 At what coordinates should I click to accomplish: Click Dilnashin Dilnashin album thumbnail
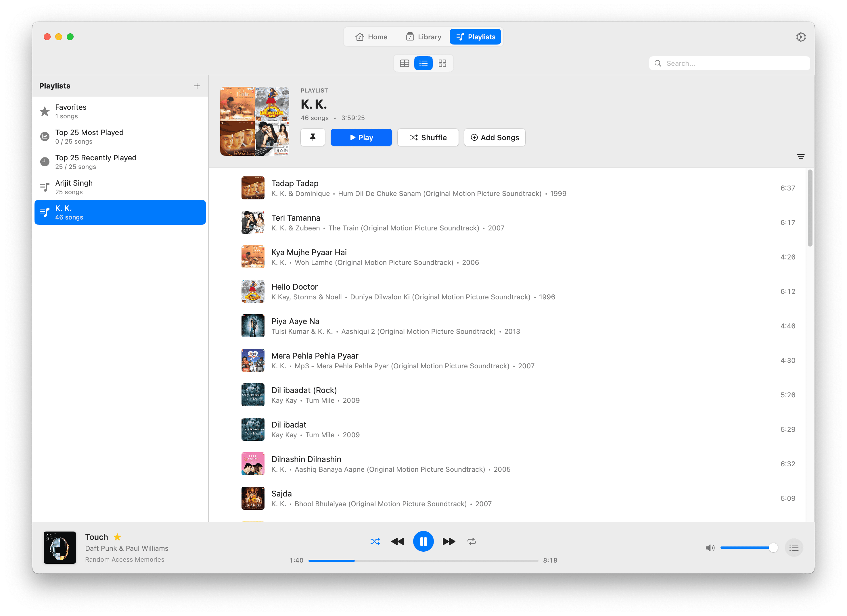coord(253,464)
